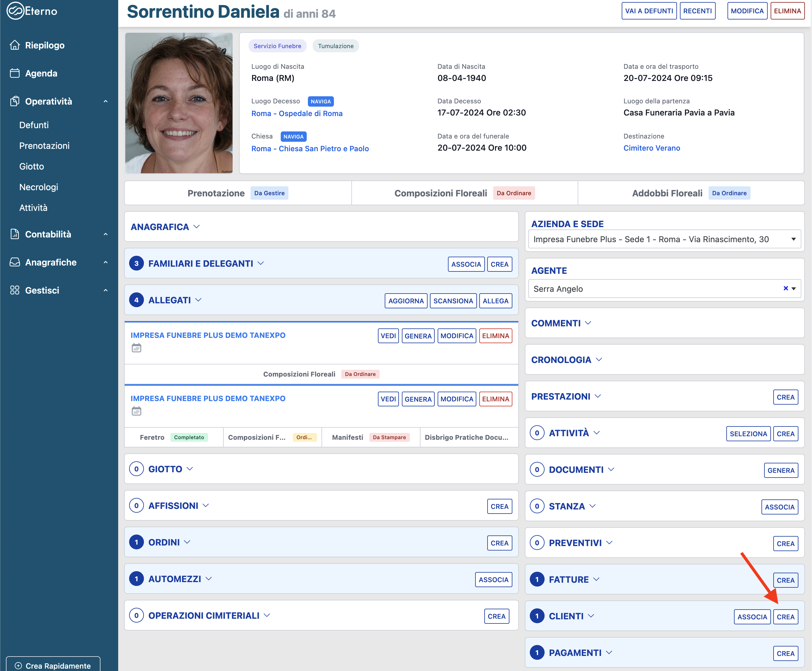Click the Contabilità document icon
The height and width of the screenshot is (671, 812).
[x=15, y=234]
